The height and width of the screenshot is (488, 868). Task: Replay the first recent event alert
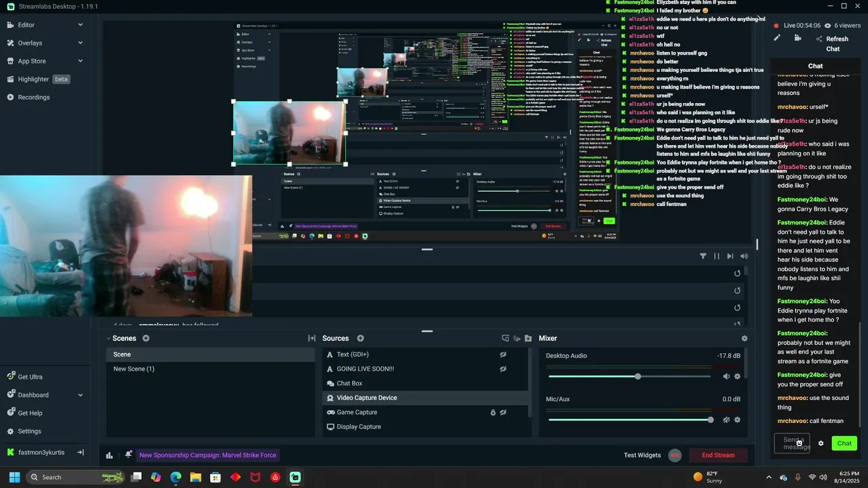point(737,273)
